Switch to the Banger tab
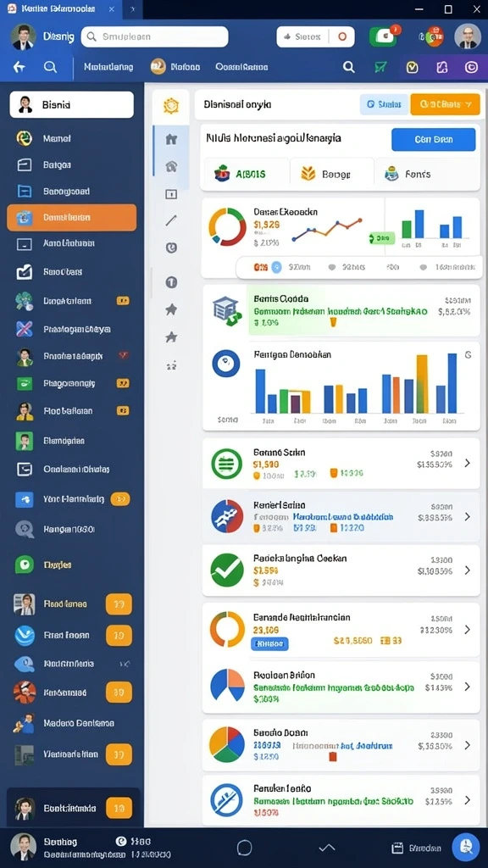The width and height of the screenshot is (488, 868). tap(332, 174)
